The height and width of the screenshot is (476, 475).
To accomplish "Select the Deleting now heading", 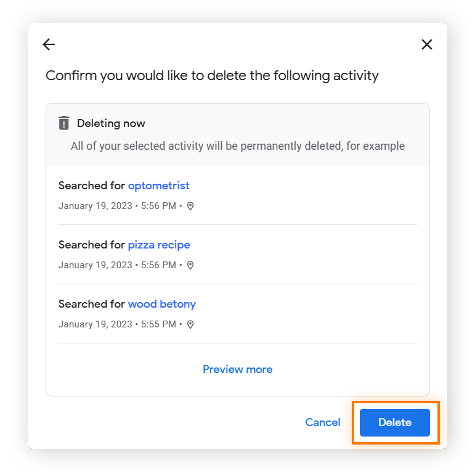I will coord(111,123).
